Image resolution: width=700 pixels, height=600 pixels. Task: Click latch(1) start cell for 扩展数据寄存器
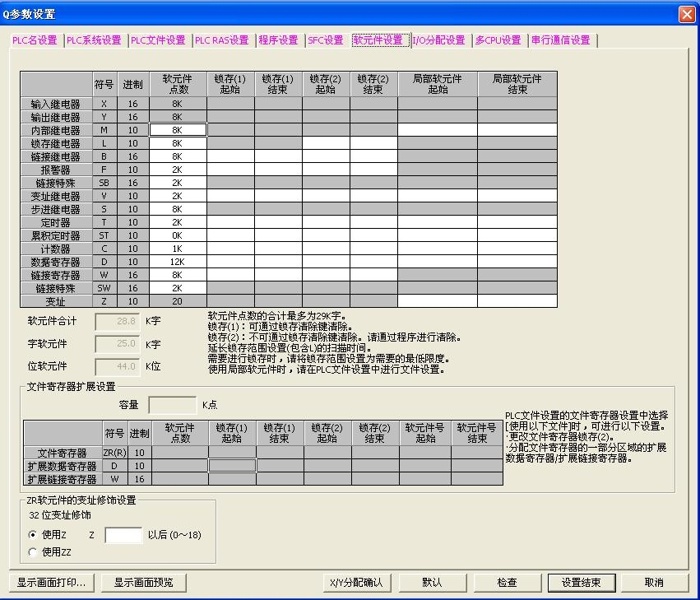[232, 466]
